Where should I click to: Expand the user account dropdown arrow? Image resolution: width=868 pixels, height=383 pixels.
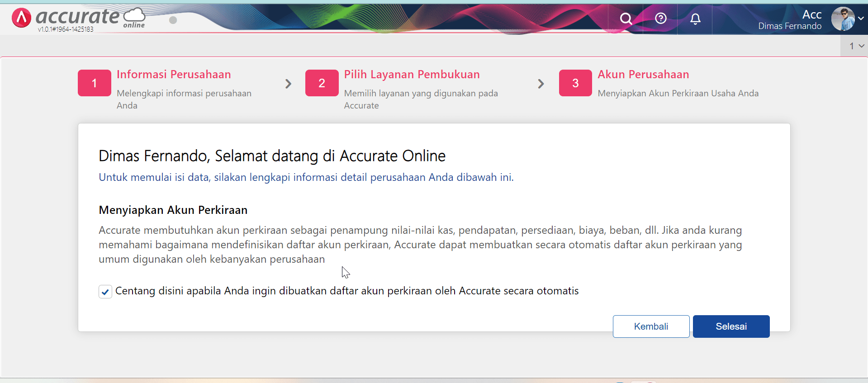(861, 19)
